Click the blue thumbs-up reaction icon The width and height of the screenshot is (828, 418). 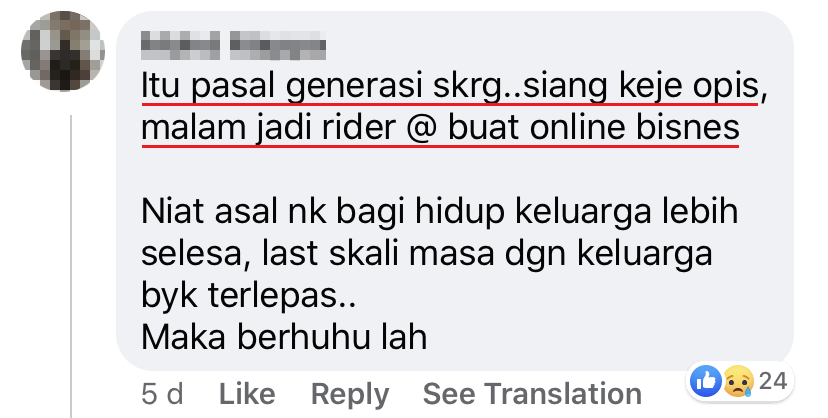(x=705, y=381)
